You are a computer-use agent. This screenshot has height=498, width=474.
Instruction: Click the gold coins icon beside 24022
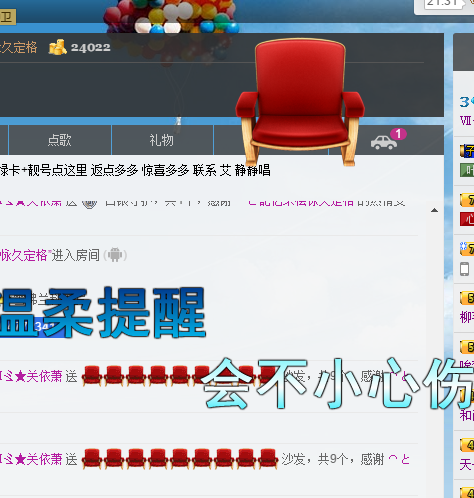pyautogui.click(x=58, y=47)
